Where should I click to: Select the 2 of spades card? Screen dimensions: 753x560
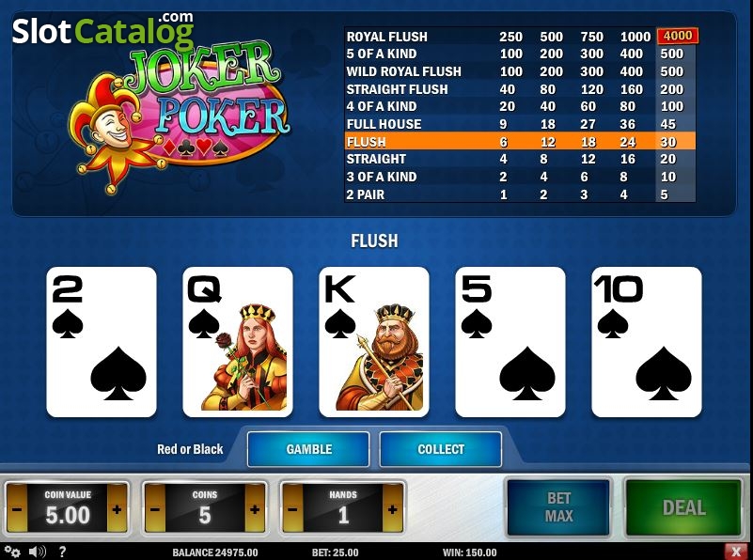coord(102,342)
